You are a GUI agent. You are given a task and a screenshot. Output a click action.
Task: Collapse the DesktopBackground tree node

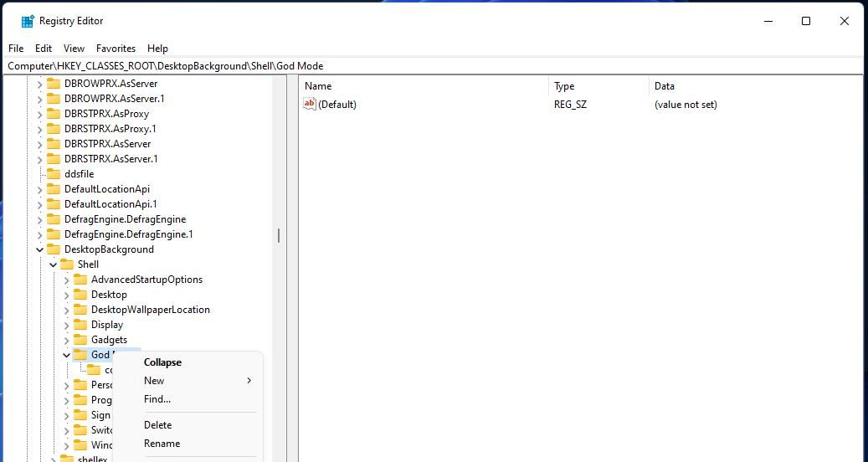tap(40, 249)
